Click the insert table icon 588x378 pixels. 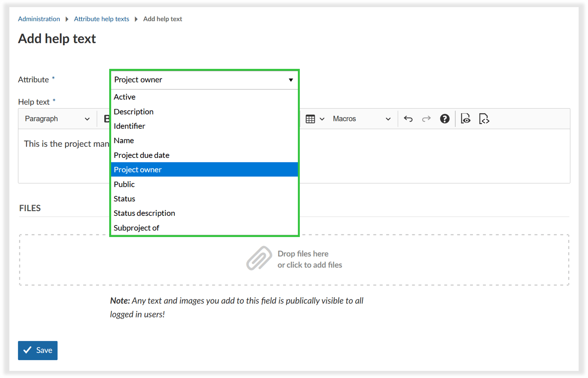[x=310, y=119]
